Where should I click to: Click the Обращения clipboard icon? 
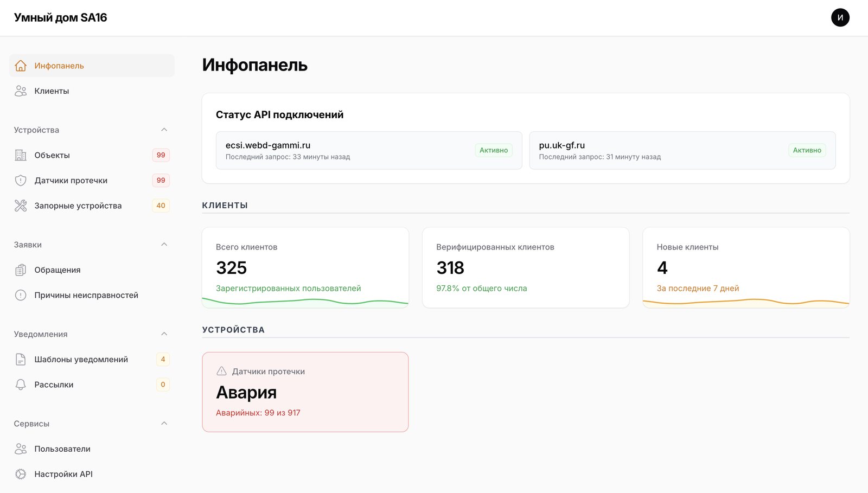click(21, 270)
